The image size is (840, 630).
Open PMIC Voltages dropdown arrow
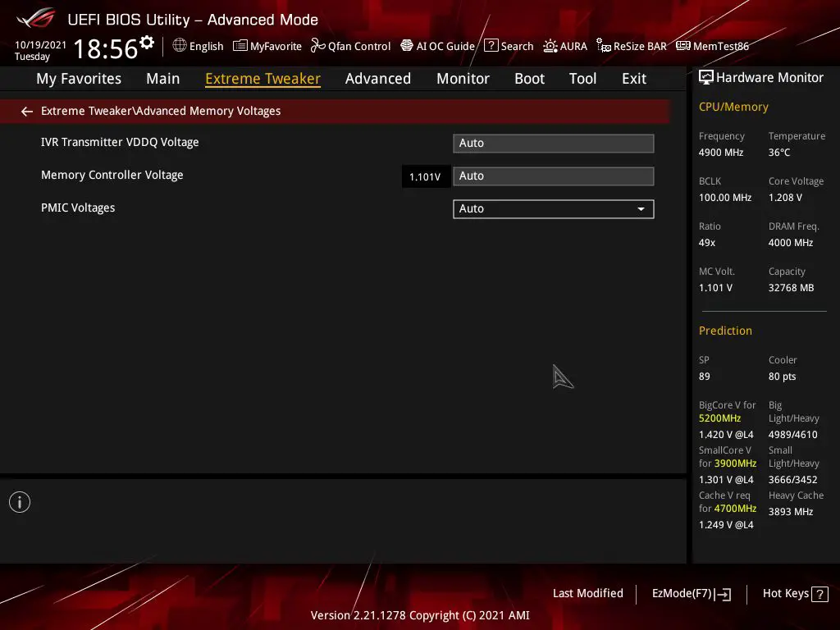coord(641,209)
